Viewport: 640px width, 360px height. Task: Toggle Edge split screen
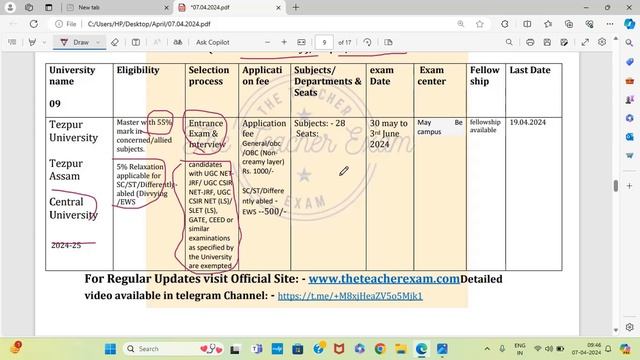coord(527,24)
